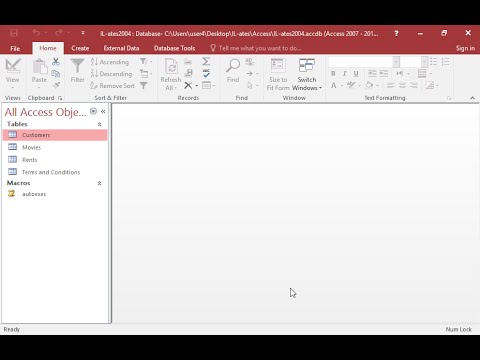Viewport: 480px width, 360px height.
Task: Click the background fill color bucket
Action: coord(369,86)
